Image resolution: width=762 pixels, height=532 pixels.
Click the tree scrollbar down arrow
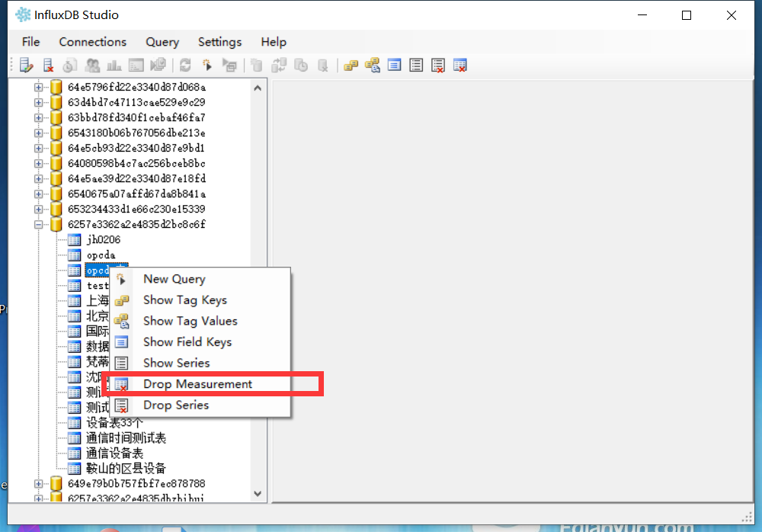[x=258, y=493]
